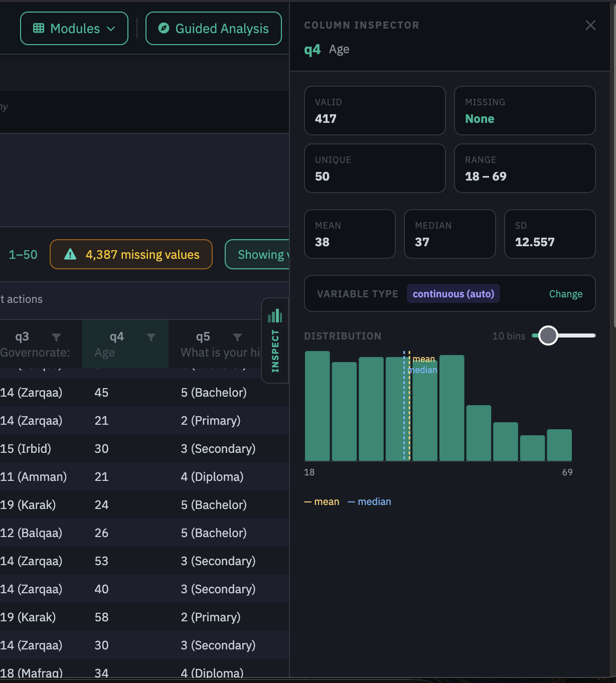Click the MISSING None stat card

[525, 111]
